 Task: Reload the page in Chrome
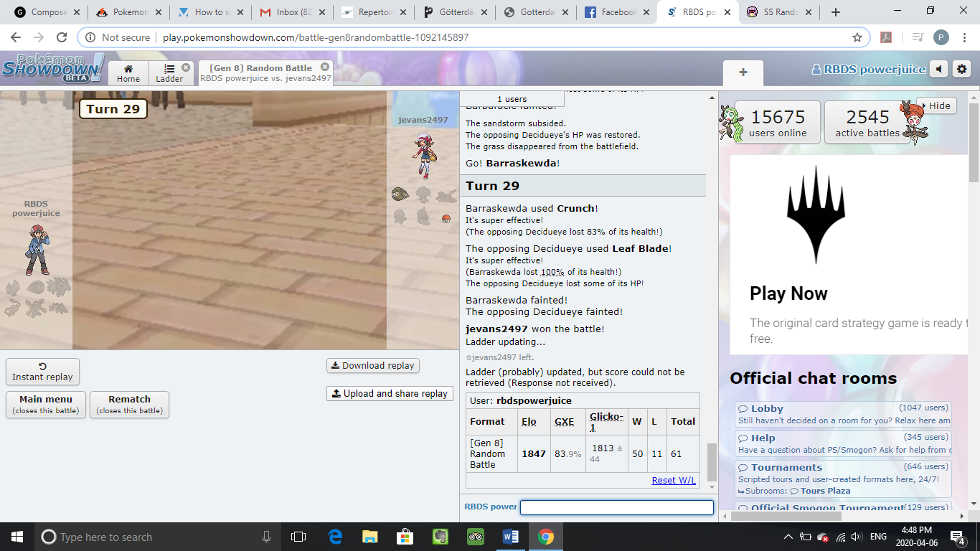click(x=62, y=37)
